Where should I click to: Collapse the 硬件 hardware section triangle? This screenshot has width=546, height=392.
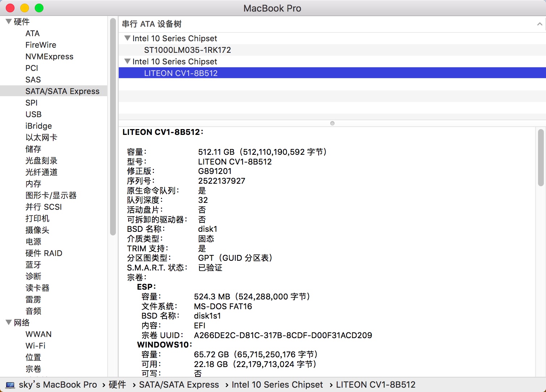(x=9, y=22)
